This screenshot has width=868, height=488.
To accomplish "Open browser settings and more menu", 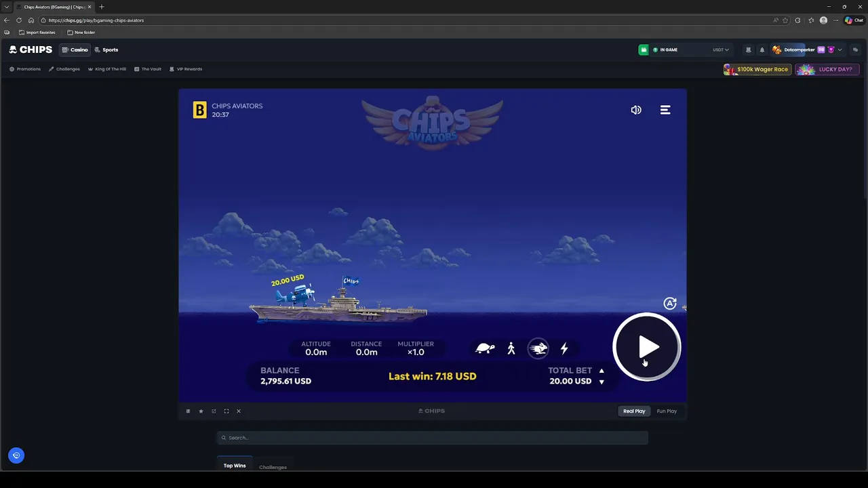I will point(835,20).
